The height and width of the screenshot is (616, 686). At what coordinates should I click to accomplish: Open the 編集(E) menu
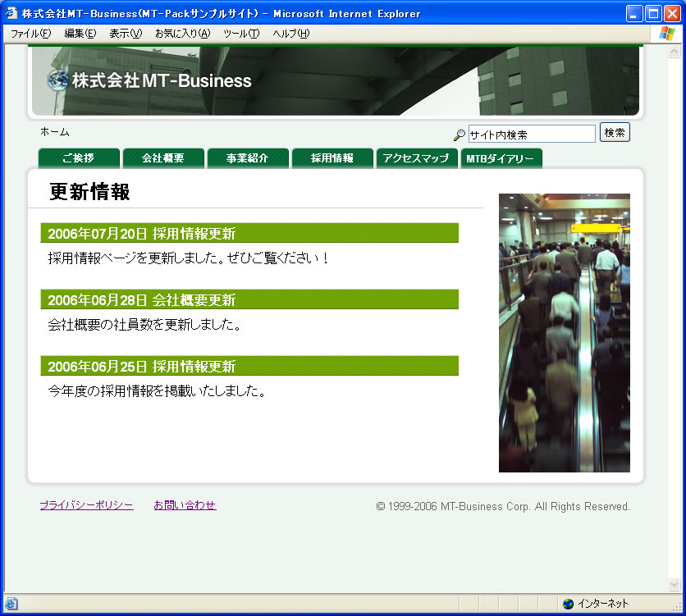point(80,34)
